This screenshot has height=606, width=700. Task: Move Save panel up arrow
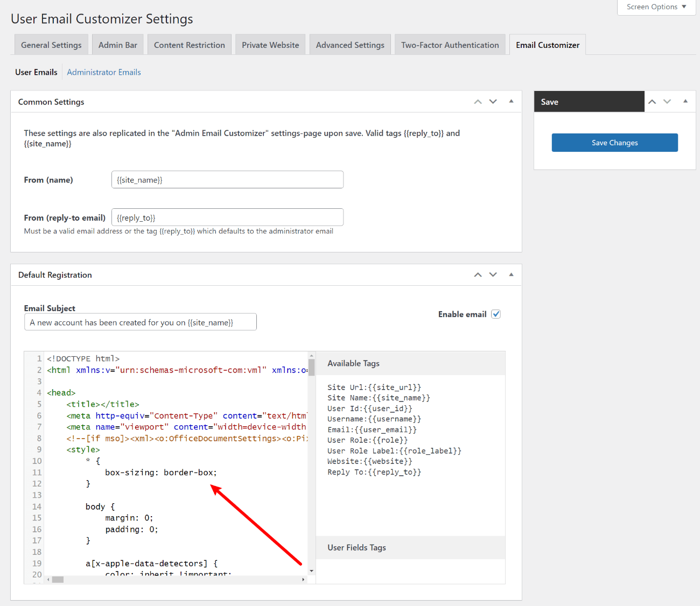coord(652,102)
